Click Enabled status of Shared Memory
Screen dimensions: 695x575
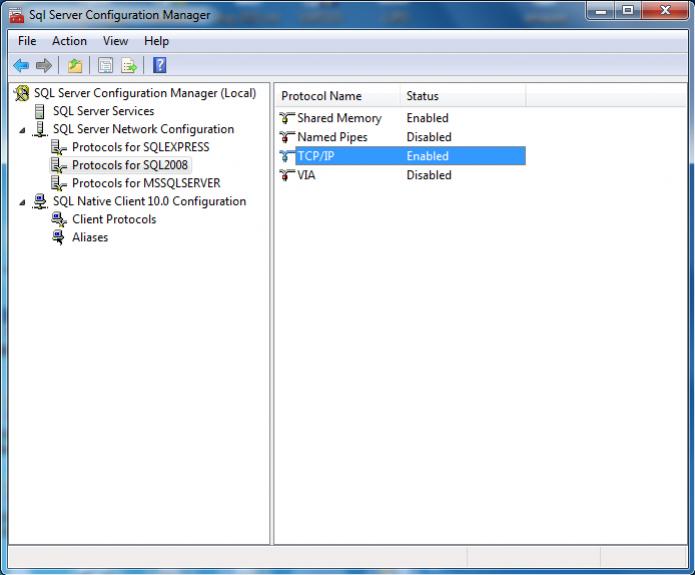[427, 118]
